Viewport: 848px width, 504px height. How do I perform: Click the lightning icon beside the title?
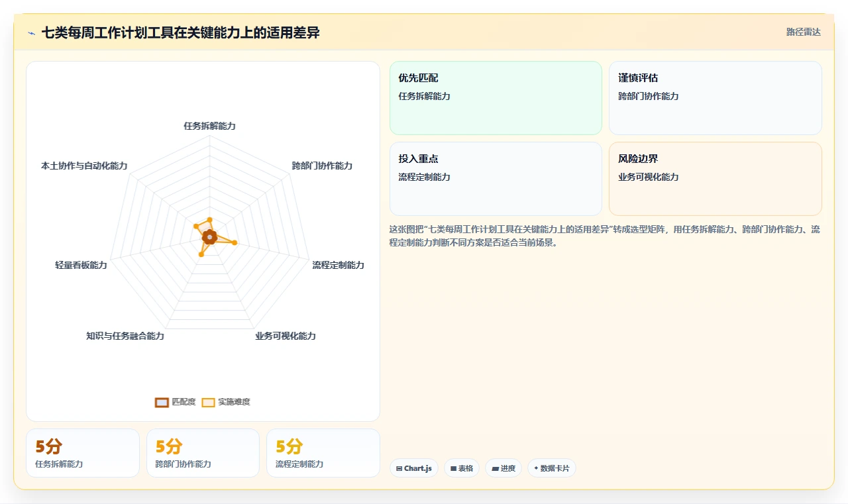point(31,32)
